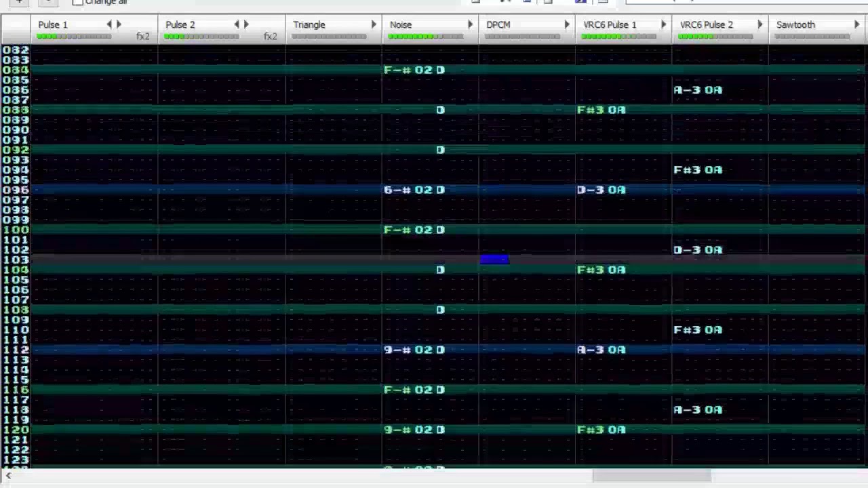Mute the Pulse 1 channel header
This screenshot has height=488, width=868.
click(53, 24)
